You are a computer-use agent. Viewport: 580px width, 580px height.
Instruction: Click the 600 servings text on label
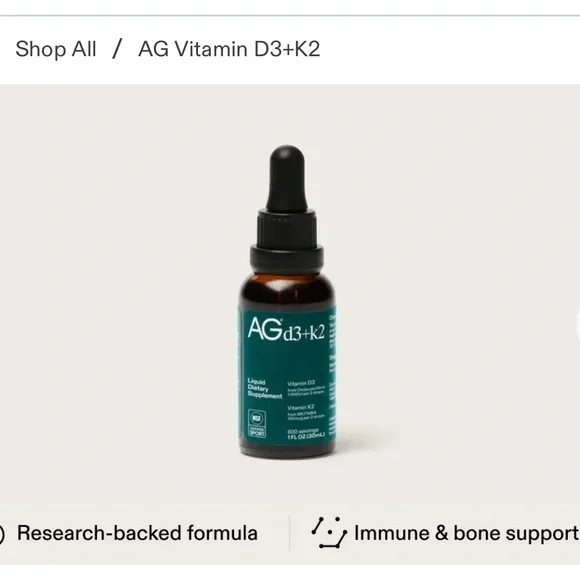[x=303, y=431]
